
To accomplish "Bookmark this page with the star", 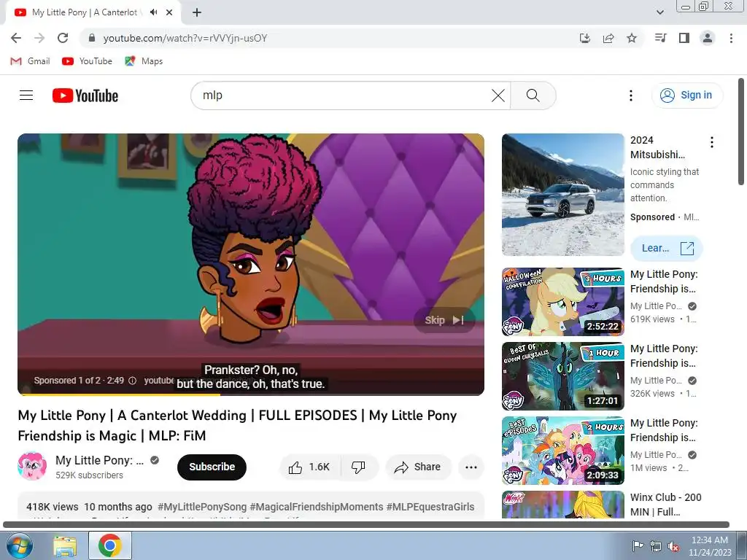I will tap(632, 38).
